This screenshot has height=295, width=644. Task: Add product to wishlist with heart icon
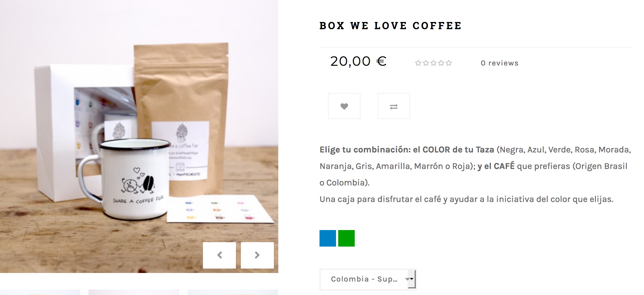click(x=344, y=106)
